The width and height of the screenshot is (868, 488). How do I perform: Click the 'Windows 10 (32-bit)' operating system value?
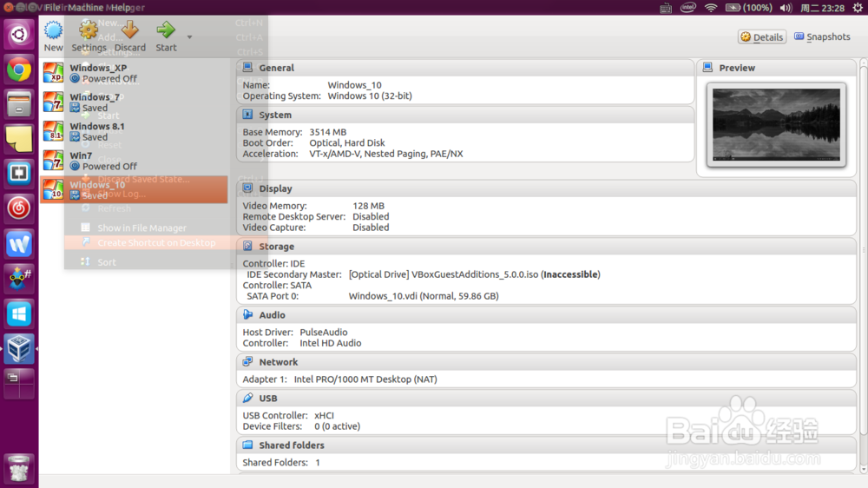coord(370,96)
